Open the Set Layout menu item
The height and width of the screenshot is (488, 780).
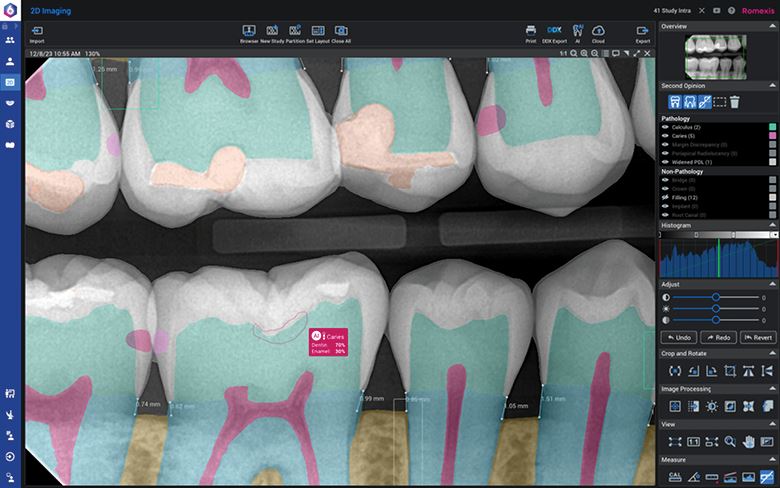click(318, 34)
